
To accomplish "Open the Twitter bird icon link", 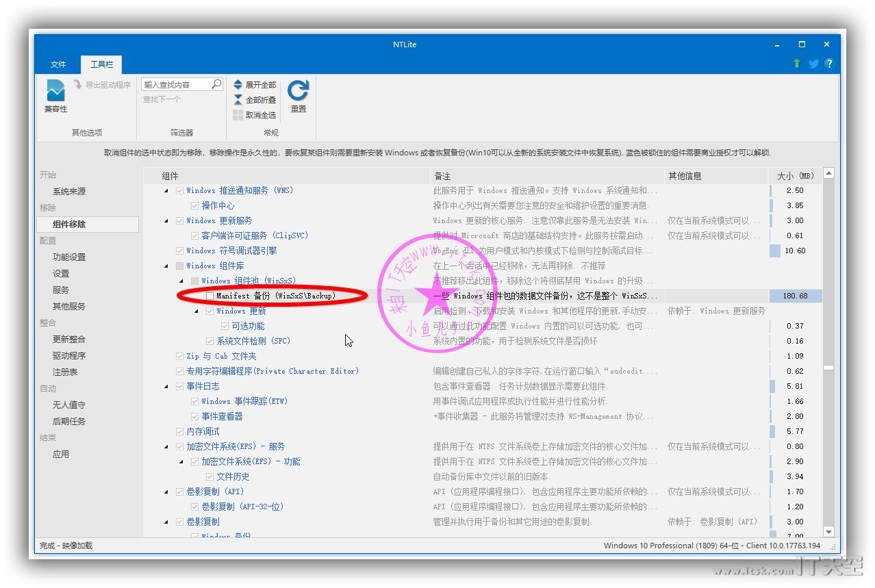I will coord(813,64).
